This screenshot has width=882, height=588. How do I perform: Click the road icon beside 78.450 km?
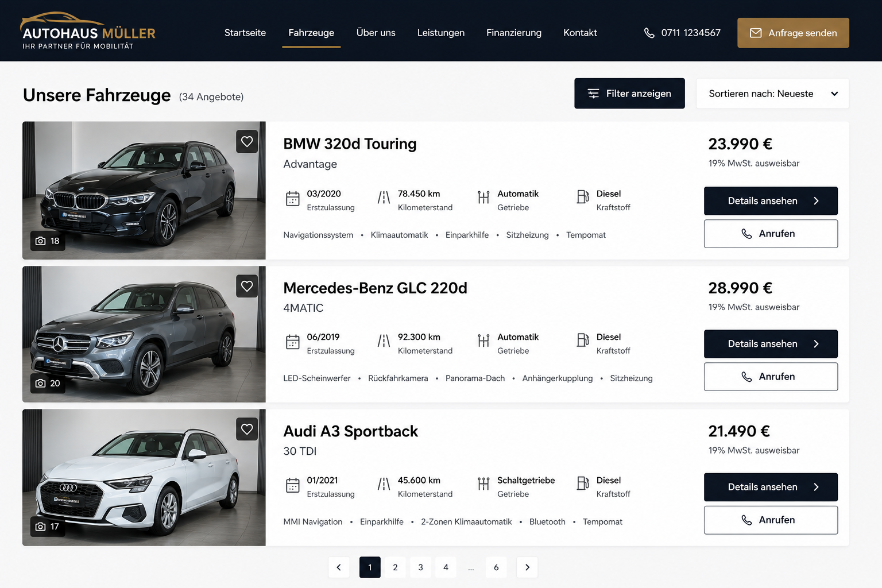384,198
